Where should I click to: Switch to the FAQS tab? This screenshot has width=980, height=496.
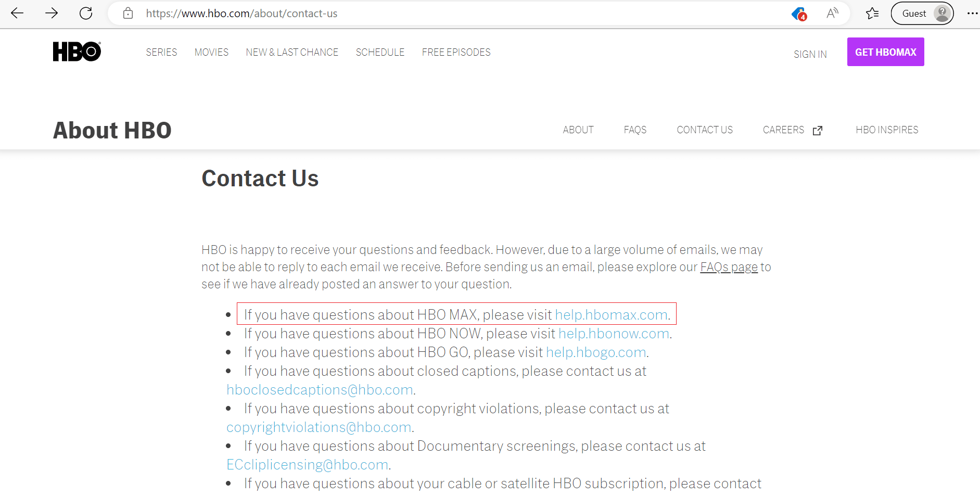635,130
